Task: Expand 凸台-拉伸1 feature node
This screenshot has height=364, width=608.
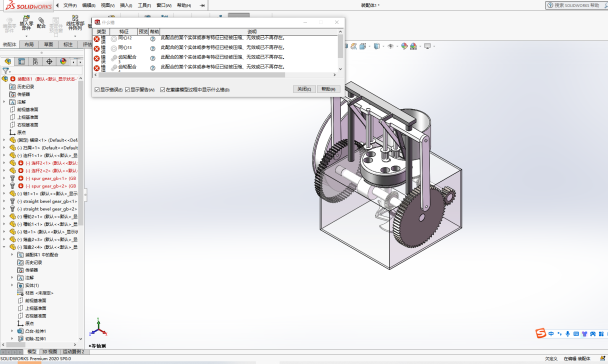Action: coord(12,331)
